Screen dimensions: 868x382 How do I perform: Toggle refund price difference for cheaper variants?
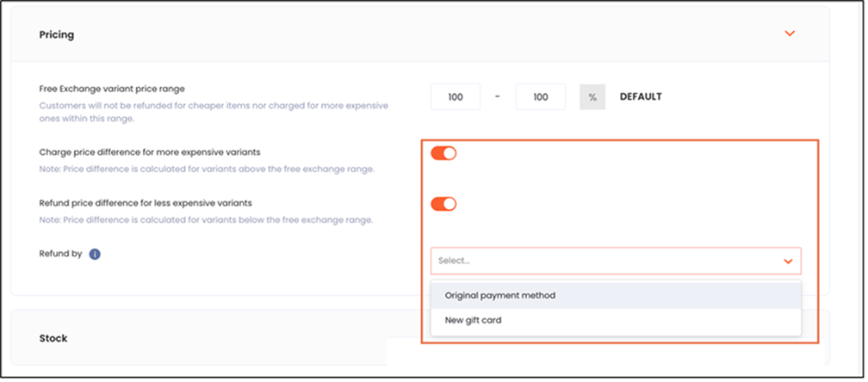pyautogui.click(x=443, y=204)
